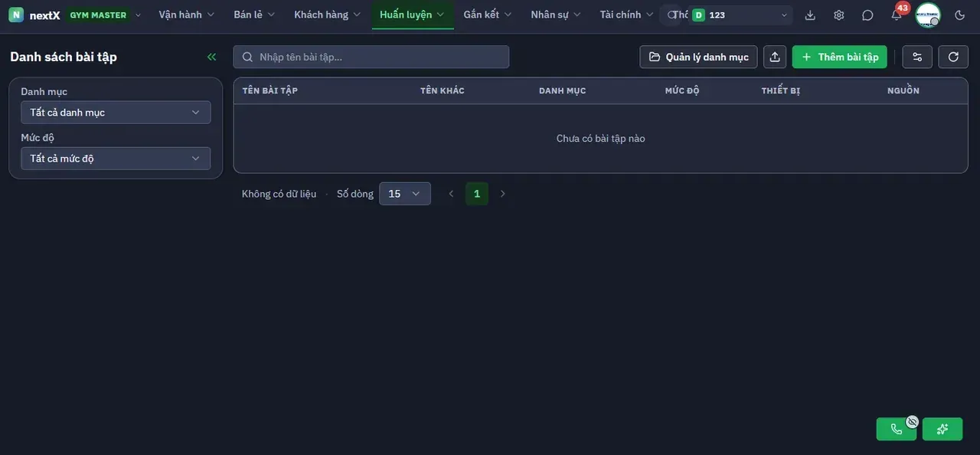Open the Huấn luyện menu

pos(413,15)
